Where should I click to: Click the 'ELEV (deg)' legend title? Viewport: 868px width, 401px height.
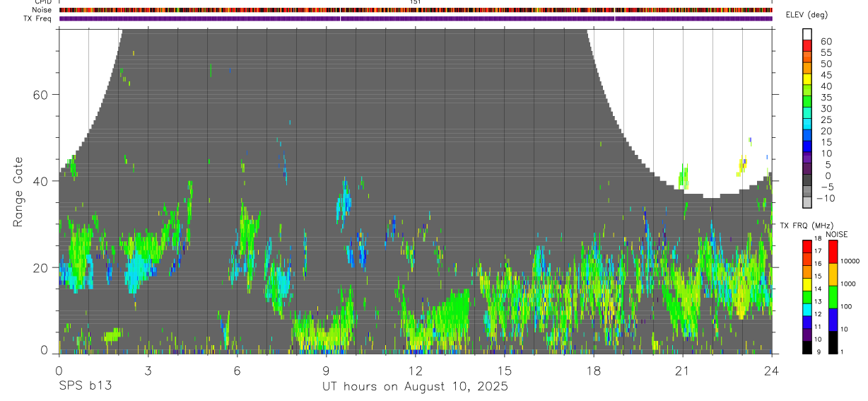point(807,15)
